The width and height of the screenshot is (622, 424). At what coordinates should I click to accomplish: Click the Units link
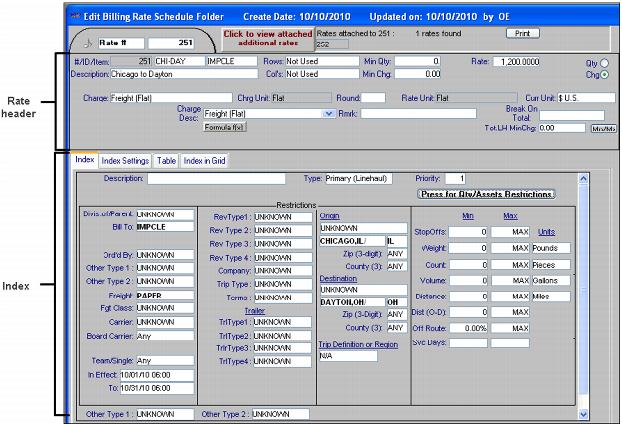tap(546, 232)
